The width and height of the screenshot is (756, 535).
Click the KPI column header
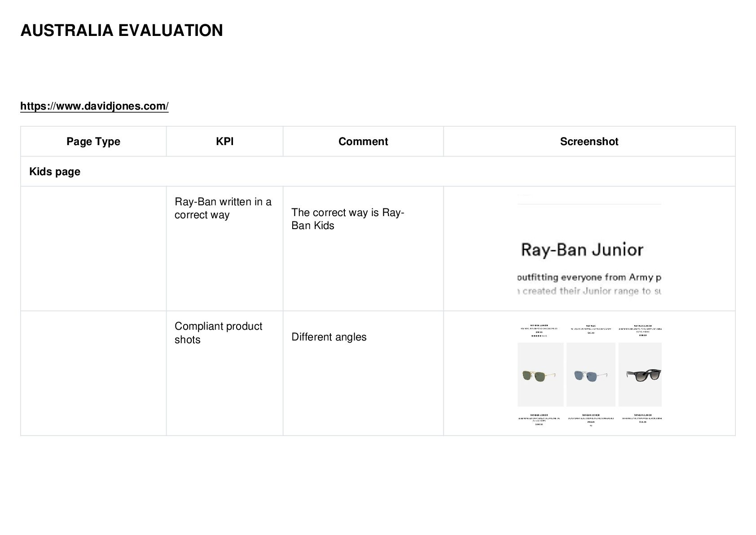point(224,141)
